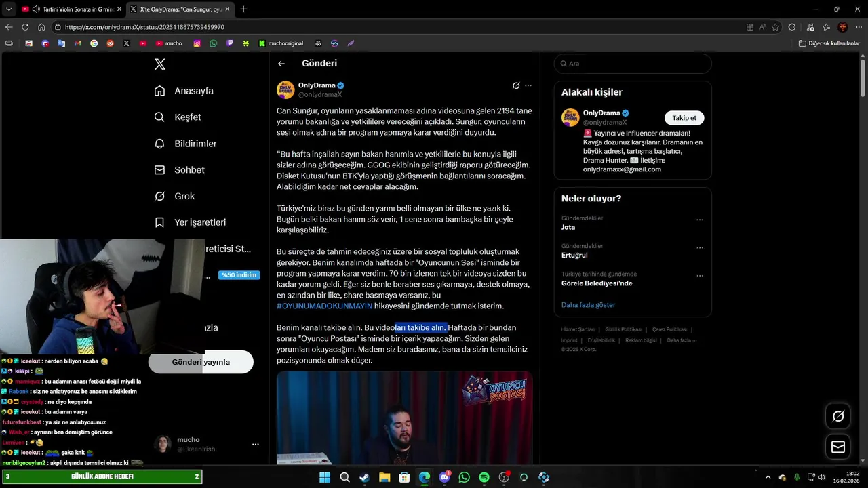This screenshot has height=488, width=868.
Task: Add this page to favorites star
Action: click(x=776, y=27)
